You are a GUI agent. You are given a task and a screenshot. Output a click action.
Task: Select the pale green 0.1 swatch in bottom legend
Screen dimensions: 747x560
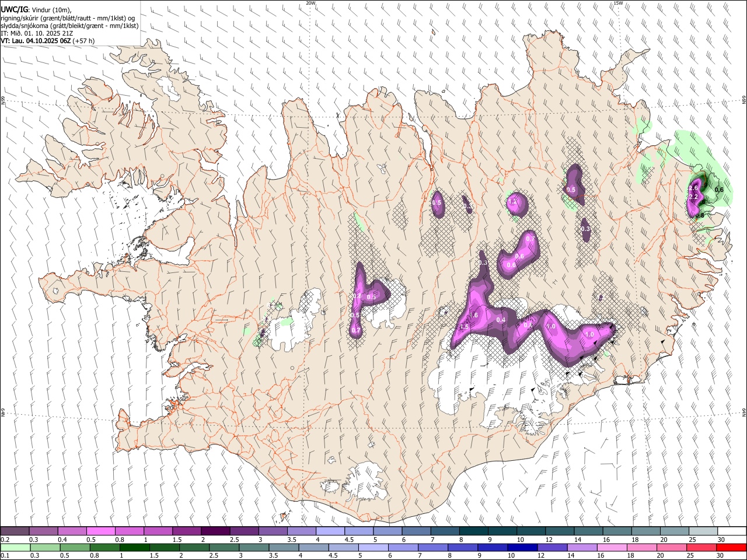16,547
